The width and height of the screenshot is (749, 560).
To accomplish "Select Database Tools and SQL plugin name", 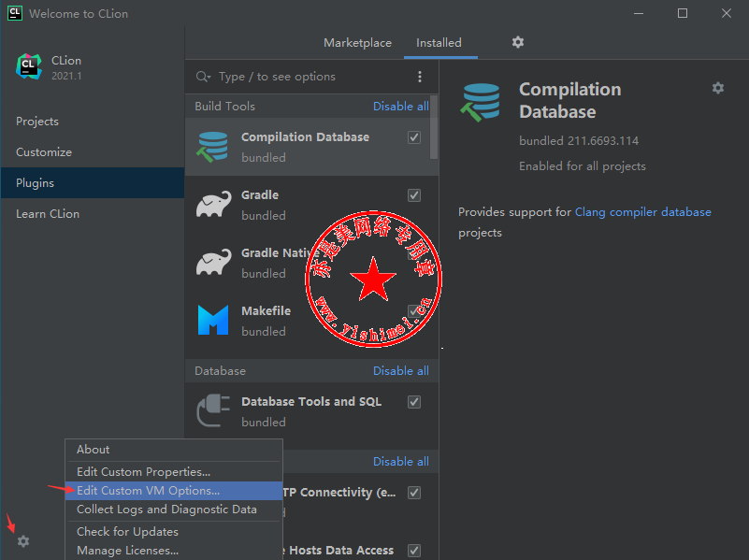I will (311, 401).
